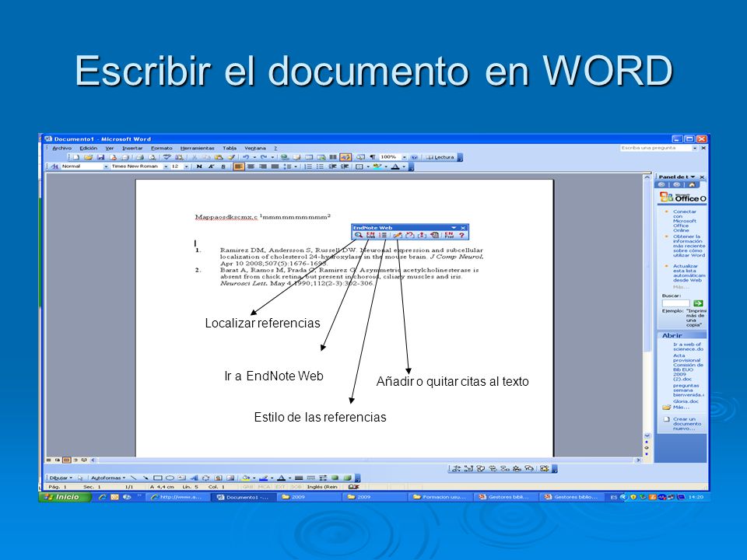Viewport: 747px width, 560px height.
Task: Center the paragraph text
Action: 251,166
